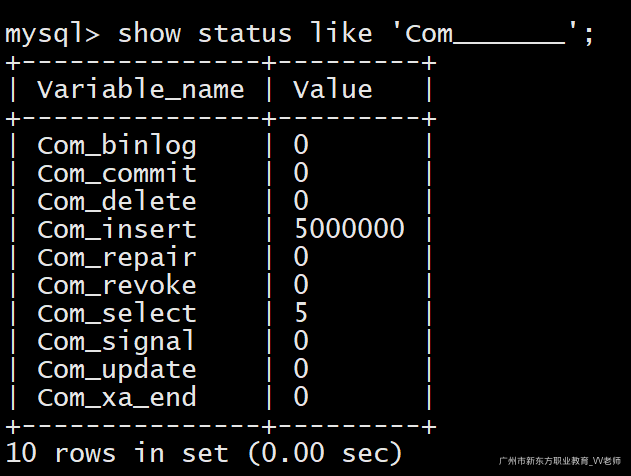The height and width of the screenshot is (476, 631).
Task: Click the Variable_name column header
Action: point(141,90)
